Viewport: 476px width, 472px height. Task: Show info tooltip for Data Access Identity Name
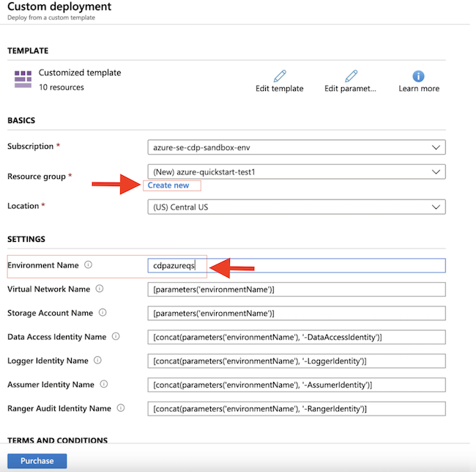coord(116,337)
